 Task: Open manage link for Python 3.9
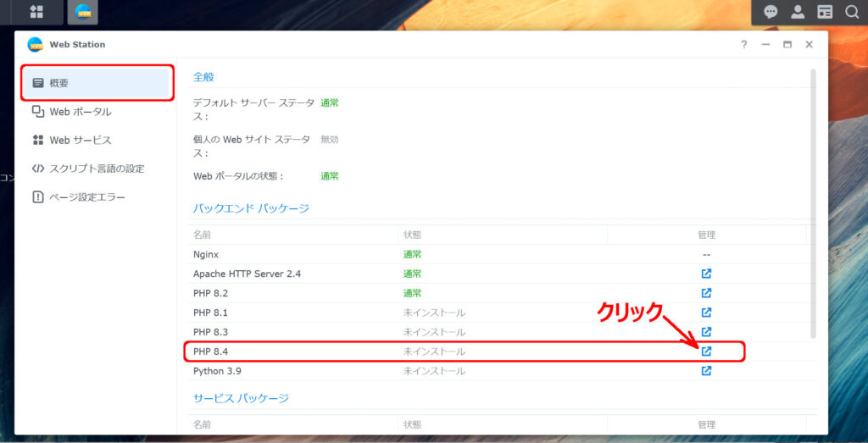[706, 371]
